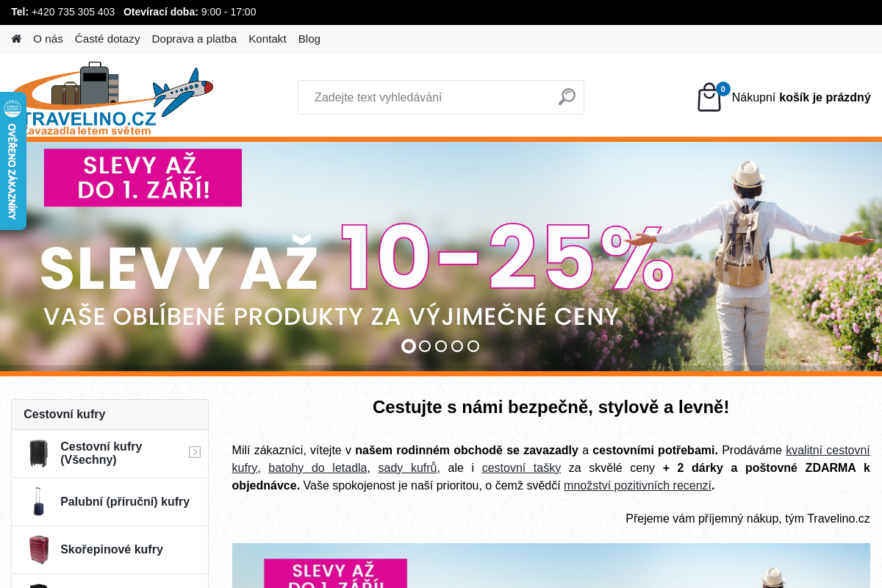Open Časté dotazy page
Screen dimensions: 882x588
(x=107, y=38)
